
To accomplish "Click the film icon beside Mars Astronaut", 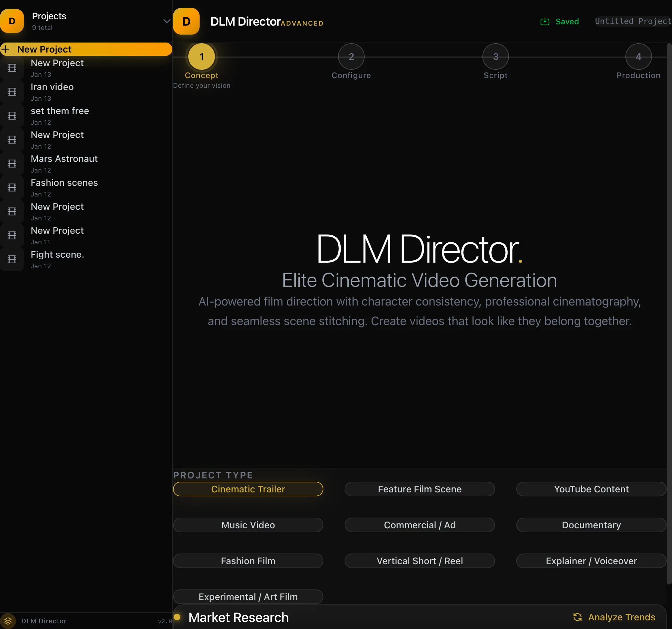I will tap(12, 164).
